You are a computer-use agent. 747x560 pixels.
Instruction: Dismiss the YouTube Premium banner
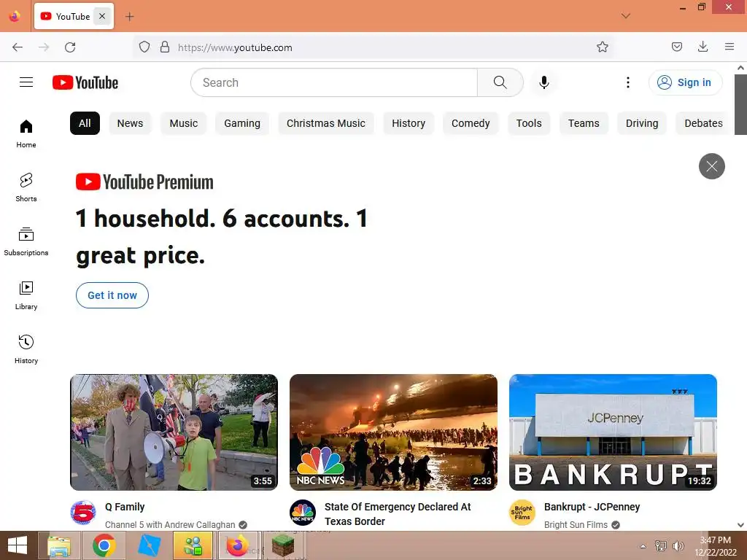(712, 166)
